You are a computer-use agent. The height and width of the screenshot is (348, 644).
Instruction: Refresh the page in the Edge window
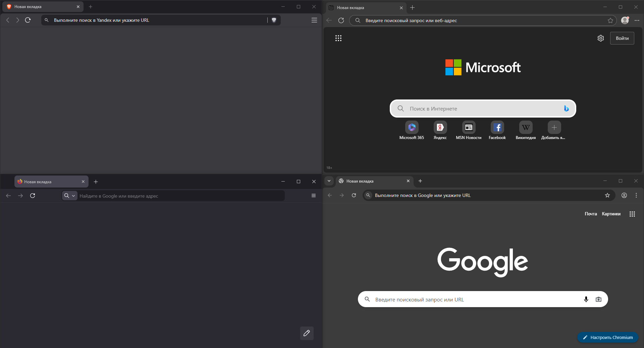(341, 20)
